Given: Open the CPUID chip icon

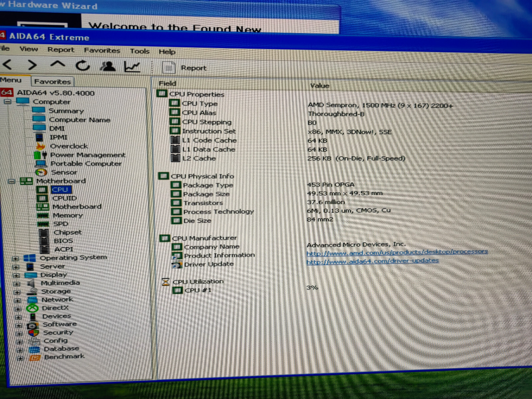Looking at the screenshot, I should click(x=42, y=198).
